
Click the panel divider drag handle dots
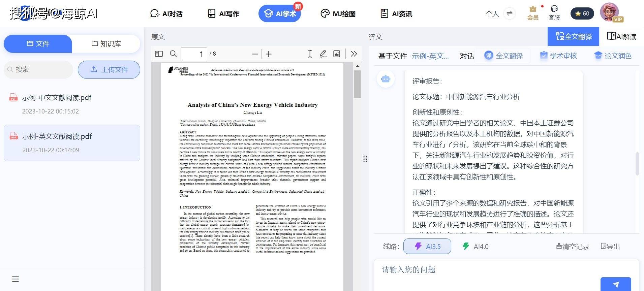(x=365, y=159)
